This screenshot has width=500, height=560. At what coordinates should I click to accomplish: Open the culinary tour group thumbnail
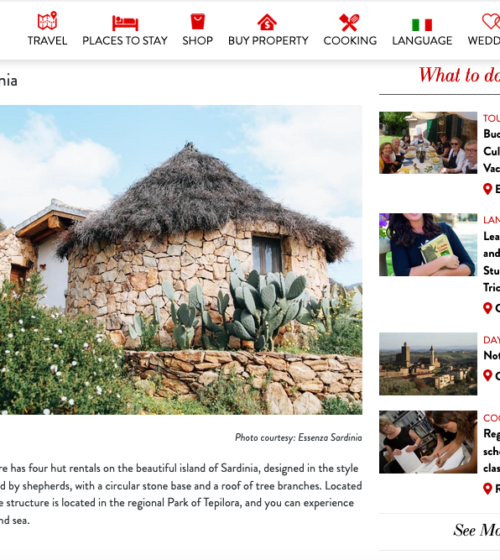coord(428,143)
